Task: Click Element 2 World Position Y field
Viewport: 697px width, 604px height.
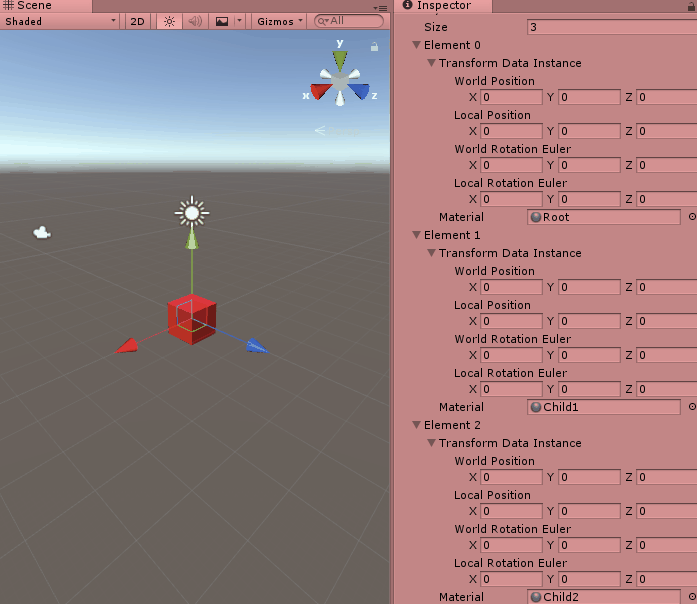Action: click(x=589, y=477)
